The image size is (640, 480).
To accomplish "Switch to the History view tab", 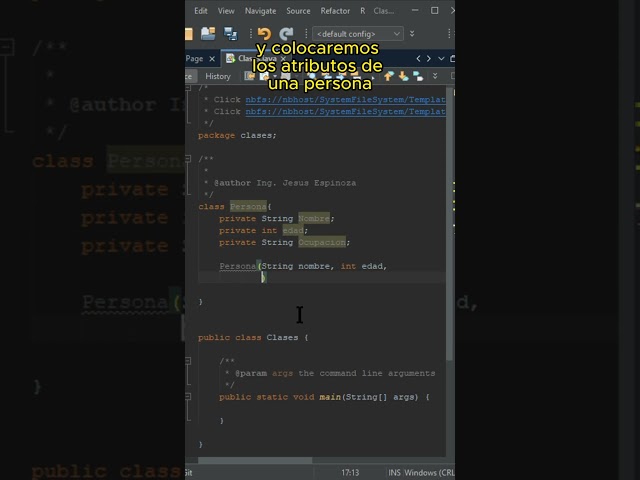I will pyautogui.click(x=218, y=76).
